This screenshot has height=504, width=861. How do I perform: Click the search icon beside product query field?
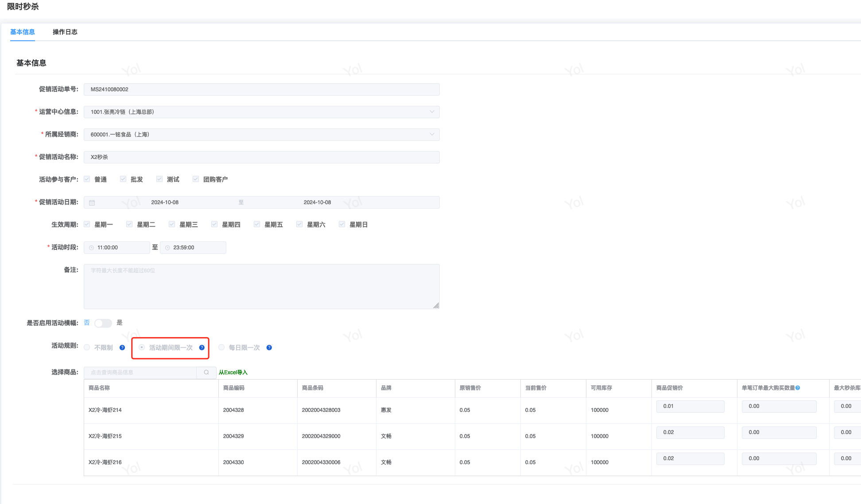[x=206, y=372]
